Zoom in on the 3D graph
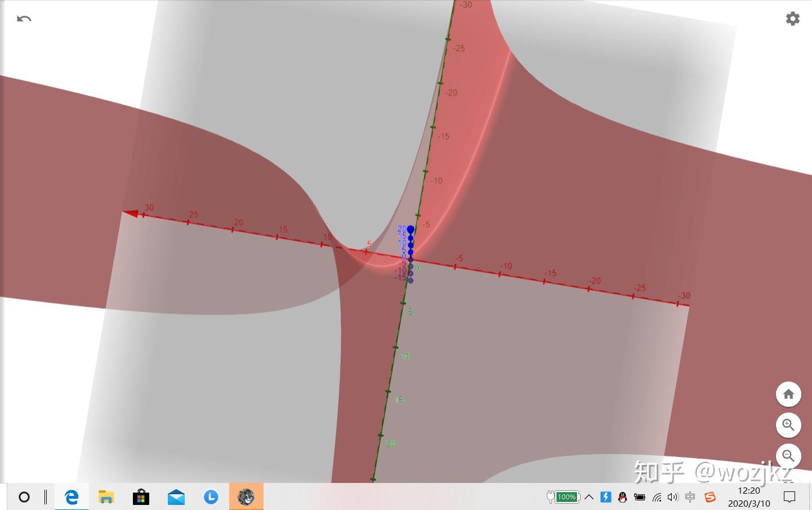812x510 pixels. [788, 425]
